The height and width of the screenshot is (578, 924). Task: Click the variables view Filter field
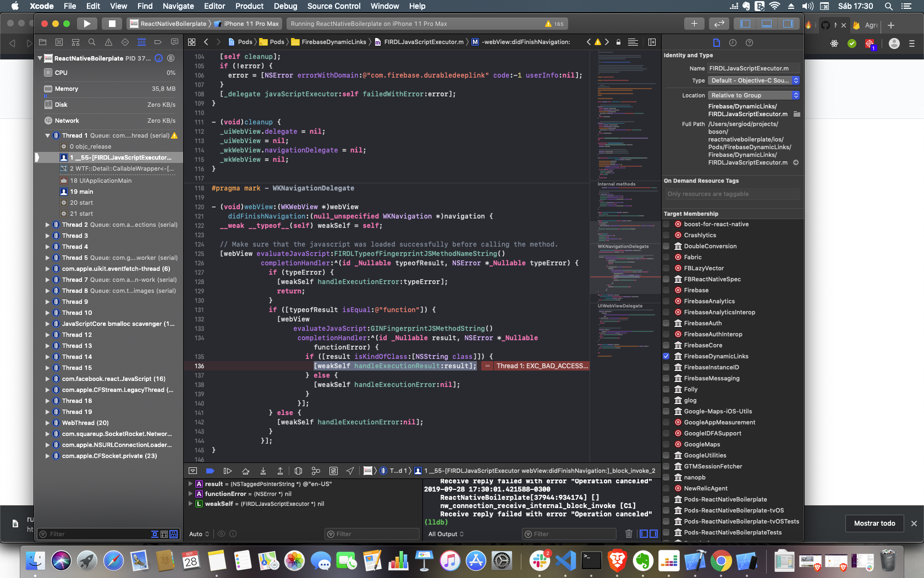[x=372, y=534]
